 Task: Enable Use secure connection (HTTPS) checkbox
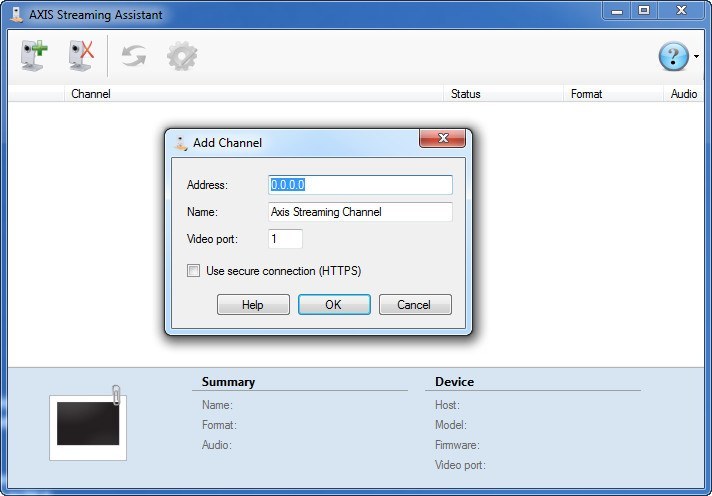point(193,271)
